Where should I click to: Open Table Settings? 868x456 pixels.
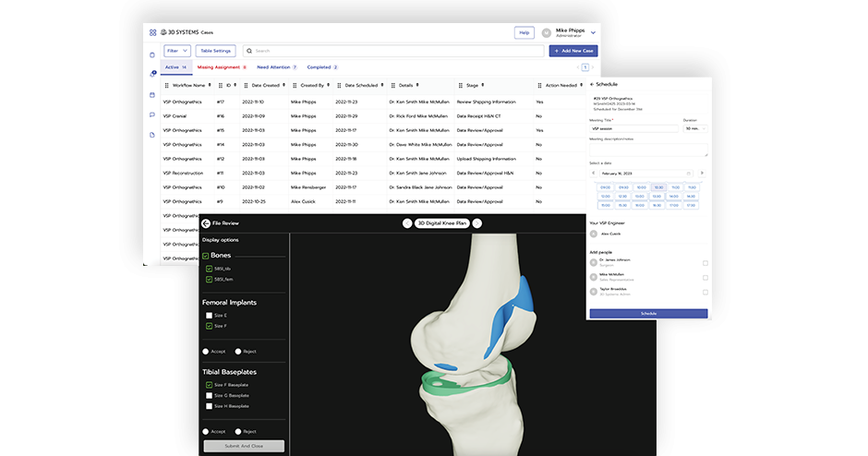215,51
